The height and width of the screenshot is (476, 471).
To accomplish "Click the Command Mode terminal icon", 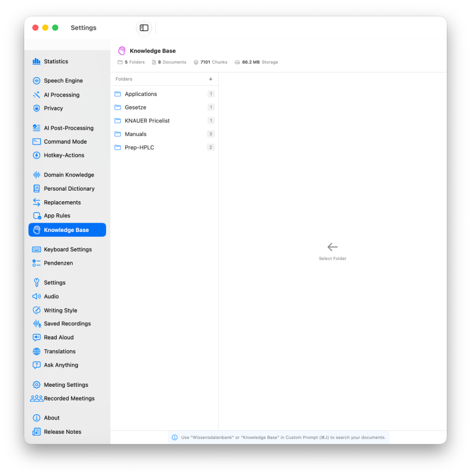I will coord(36,142).
